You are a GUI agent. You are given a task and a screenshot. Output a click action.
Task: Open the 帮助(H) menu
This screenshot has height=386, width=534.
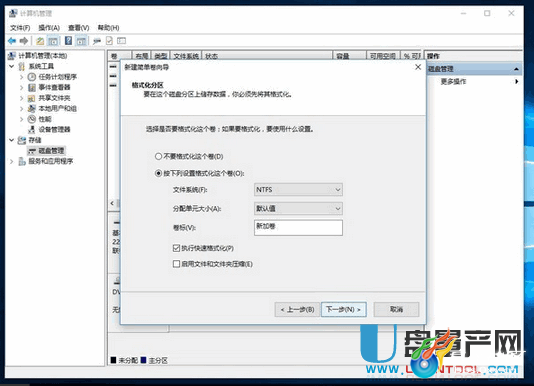point(108,28)
